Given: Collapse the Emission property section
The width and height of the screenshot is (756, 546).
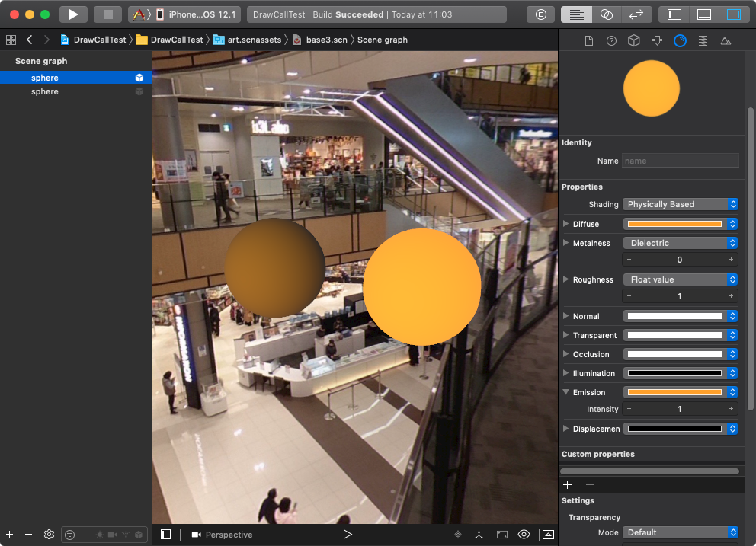Looking at the screenshot, I should point(565,392).
